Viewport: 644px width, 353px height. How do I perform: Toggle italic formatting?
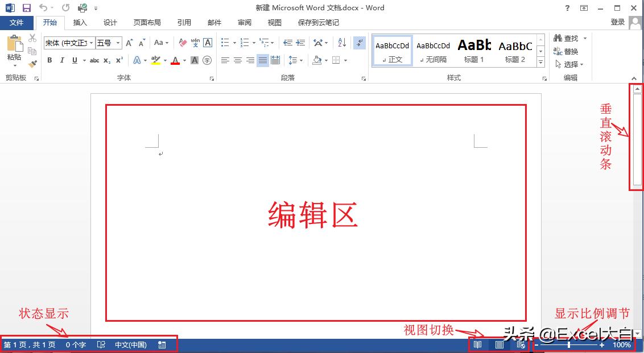coord(62,60)
